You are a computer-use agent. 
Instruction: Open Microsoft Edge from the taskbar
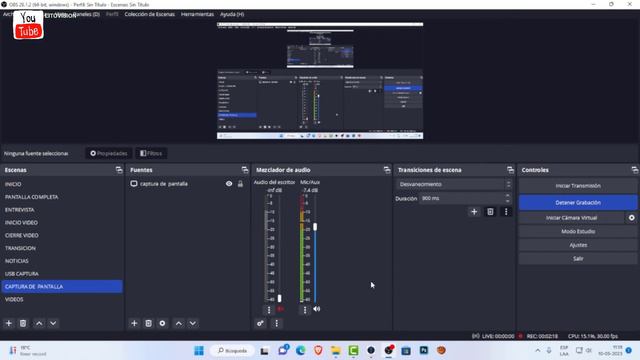tap(301, 351)
